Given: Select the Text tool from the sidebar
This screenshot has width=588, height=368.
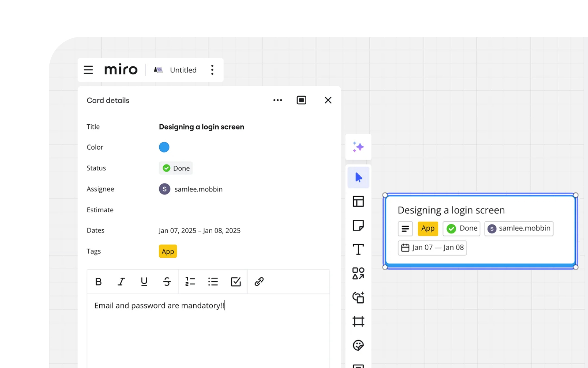Looking at the screenshot, I should (x=358, y=249).
